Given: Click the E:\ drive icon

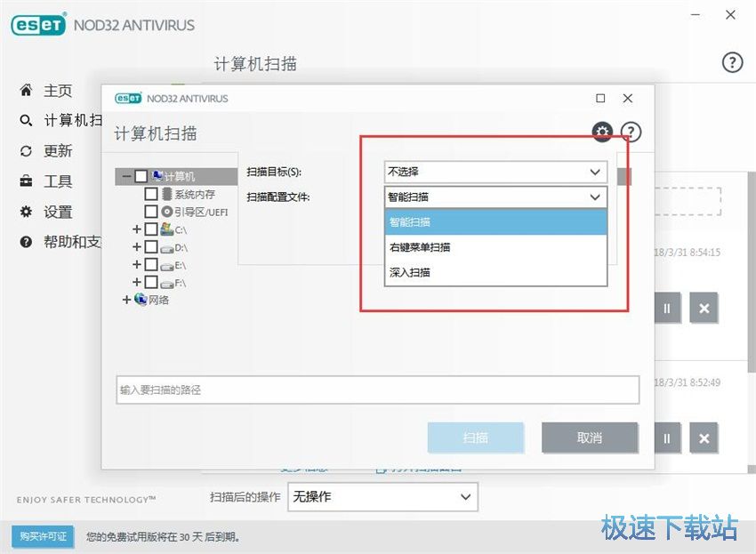Looking at the screenshot, I should [x=167, y=266].
